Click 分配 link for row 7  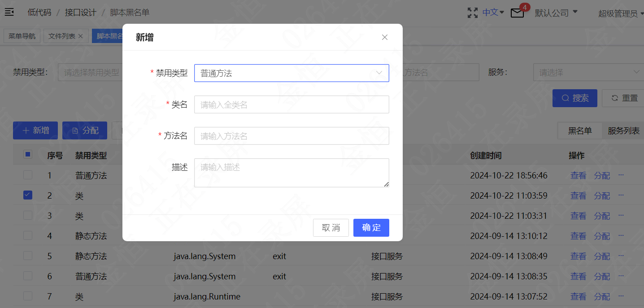pyautogui.click(x=602, y=297)
